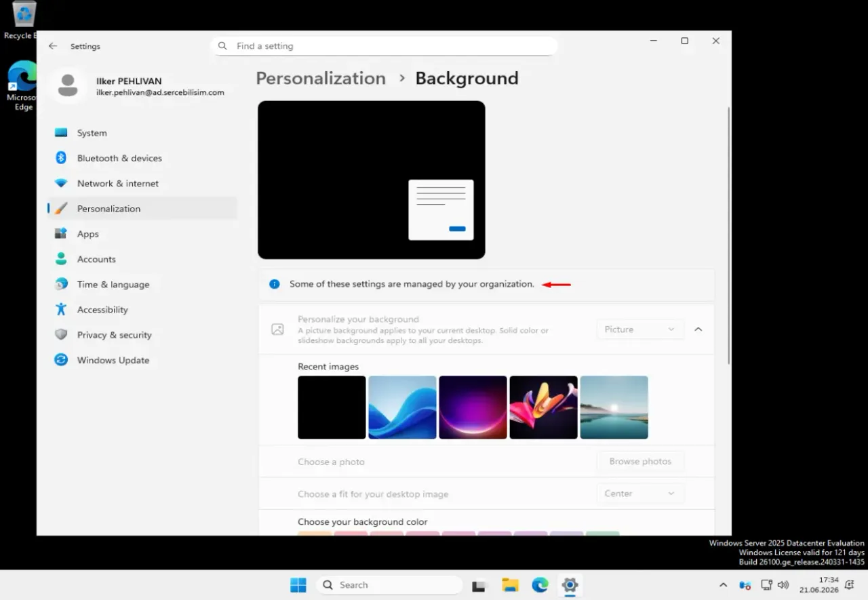Screen dimensions: 868x600
Task: Click the Find a setting search box
Action: tap(384, 46)
